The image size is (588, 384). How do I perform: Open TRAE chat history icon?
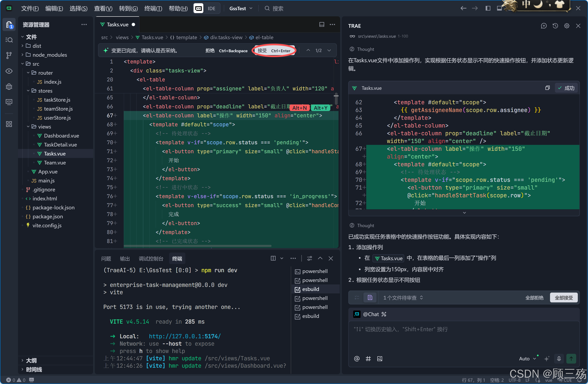pos(555,26)
